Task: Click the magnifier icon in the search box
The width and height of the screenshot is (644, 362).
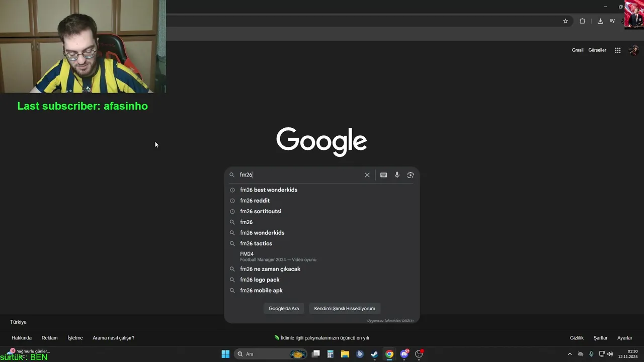Action: click(232, 175)
